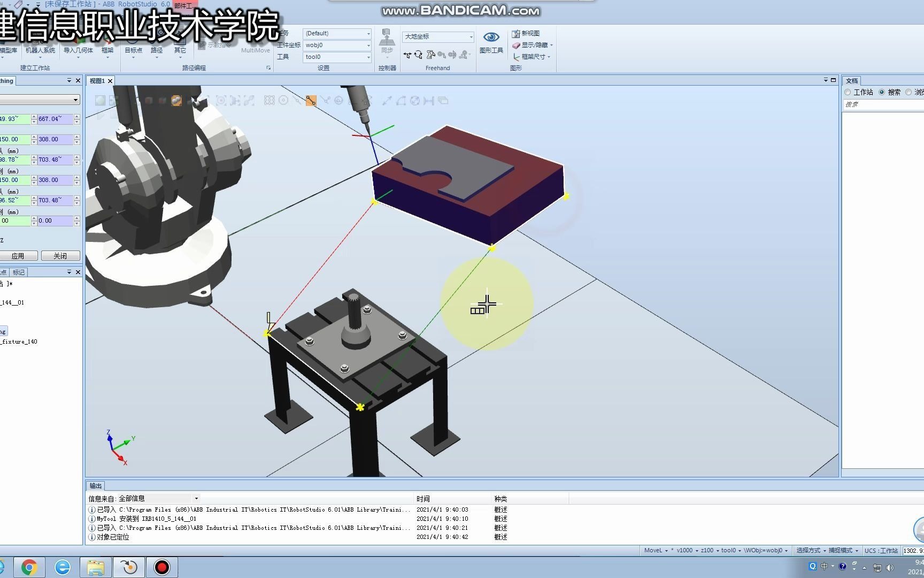Click the 应用 apply button
The height and width of the screenshot is (578, 924).
point(18,256)
